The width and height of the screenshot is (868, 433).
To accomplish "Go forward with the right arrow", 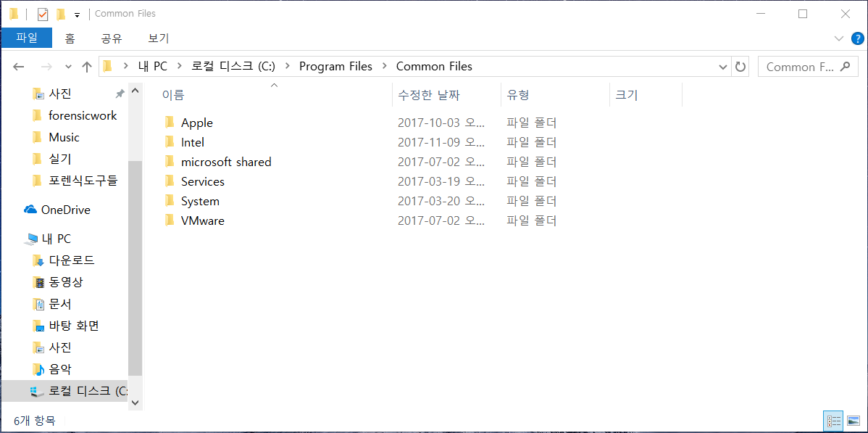I will coord(47,67).
